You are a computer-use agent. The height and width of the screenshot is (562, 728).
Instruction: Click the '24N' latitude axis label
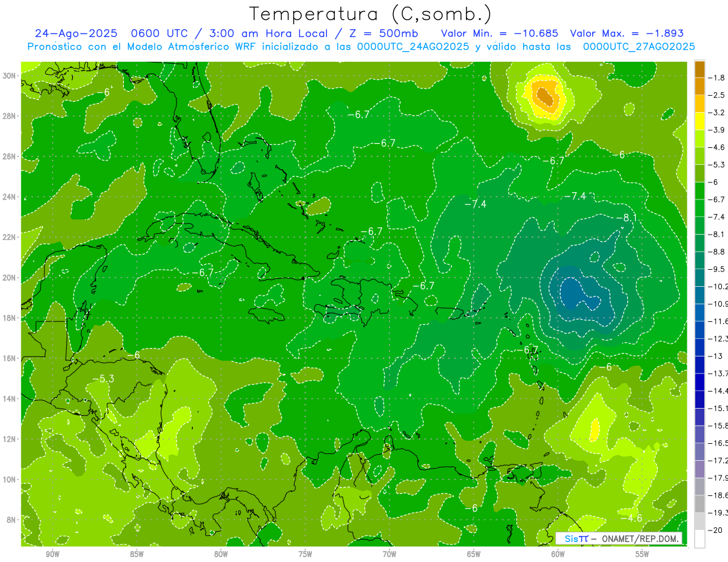[x=10, y=196]
